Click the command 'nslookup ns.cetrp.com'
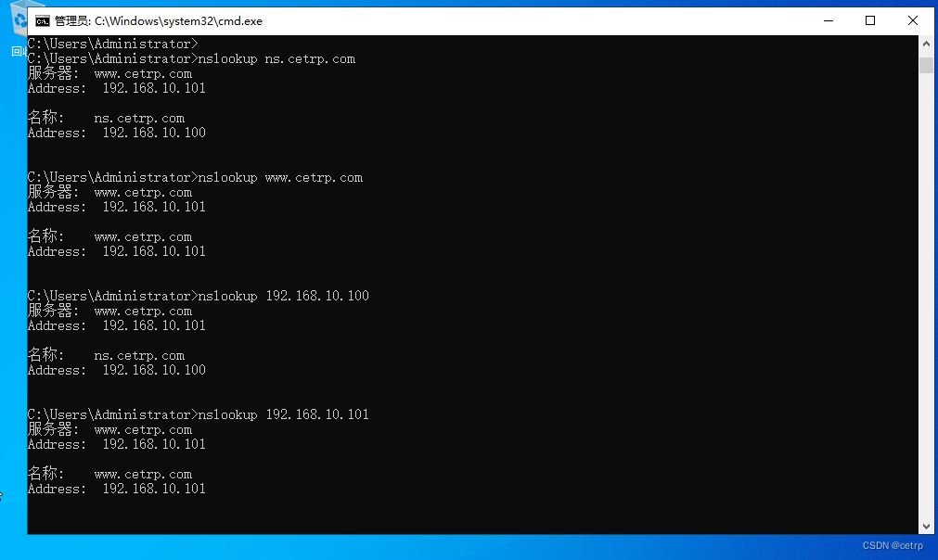The height and width of the screenshot is (560, 938). [276, 58]
